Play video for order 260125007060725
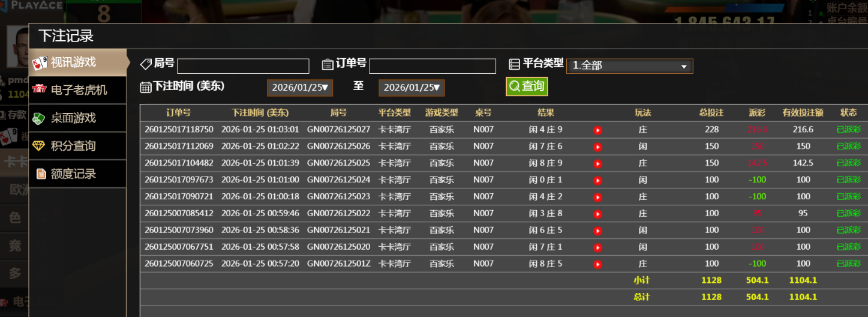 pyautogui.click(x=597, y=264)
